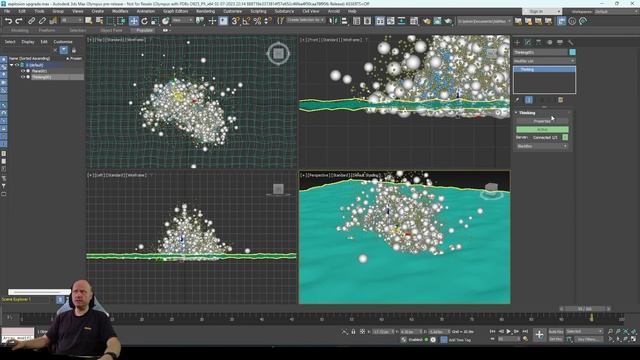Image resolution: width=640 pixels, height=360 pixels.
Task: Toggle visibility eye of Thinking001 object
Action: [x=23, y=77]
